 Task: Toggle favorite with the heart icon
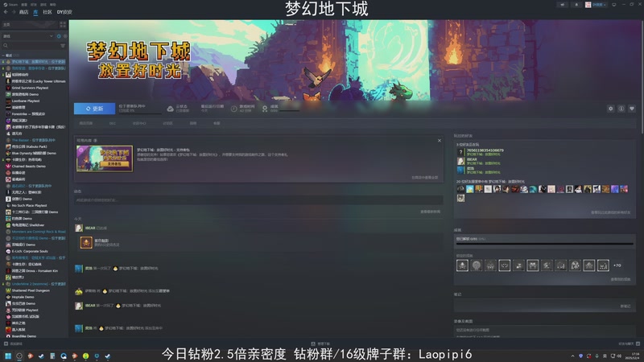(x=632, y=109)
